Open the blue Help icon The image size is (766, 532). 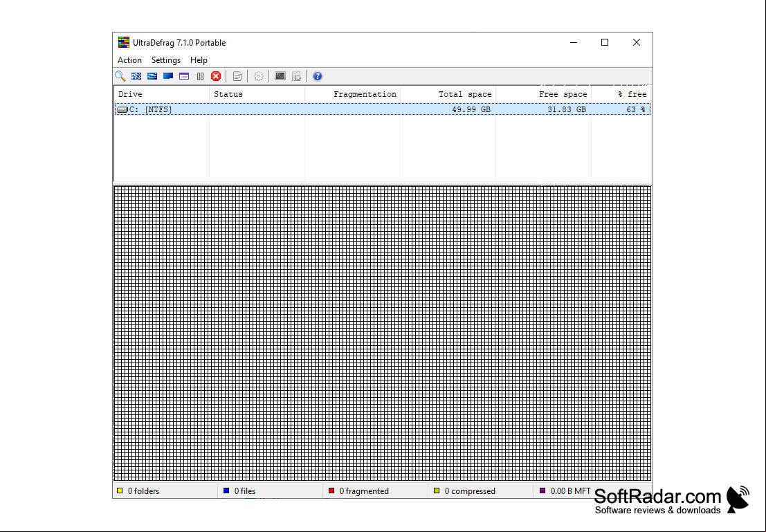coord(318,76)
